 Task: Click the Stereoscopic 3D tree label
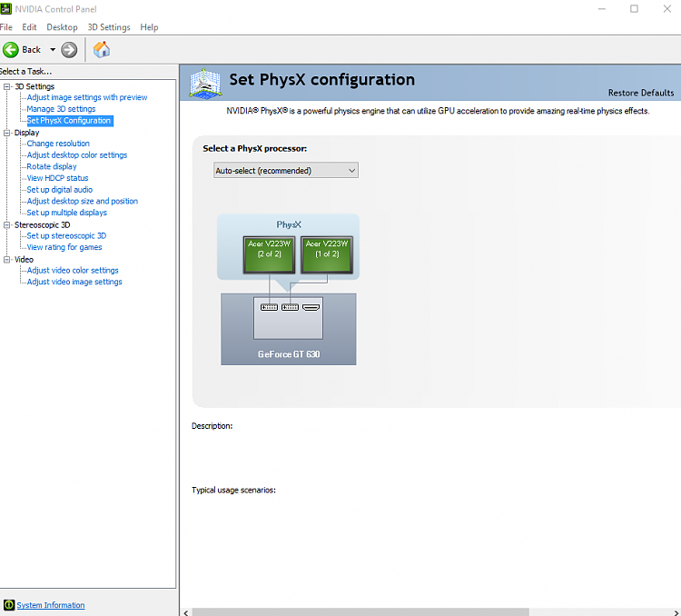42,224
